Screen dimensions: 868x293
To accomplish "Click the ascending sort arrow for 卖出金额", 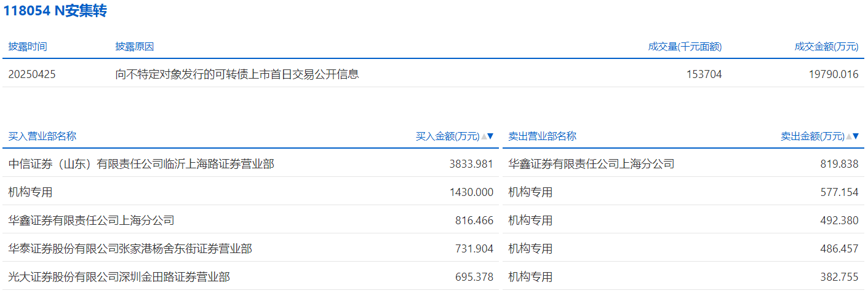I will click(849, 136).
